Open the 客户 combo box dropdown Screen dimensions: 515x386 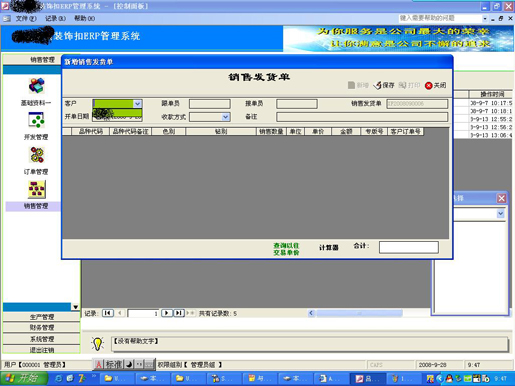pos(137,104)
